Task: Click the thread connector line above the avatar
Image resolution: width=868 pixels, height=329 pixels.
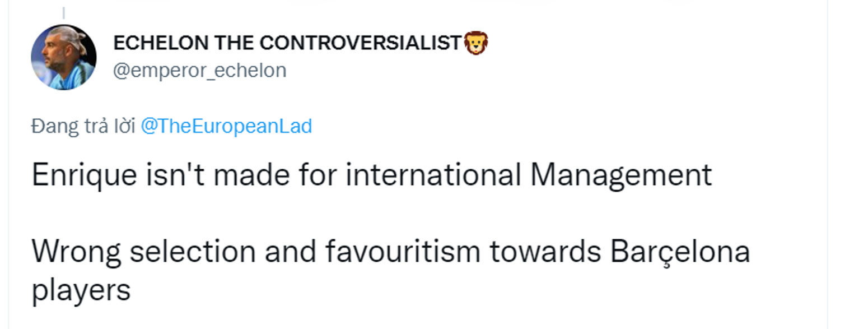Action: [63, 13]
